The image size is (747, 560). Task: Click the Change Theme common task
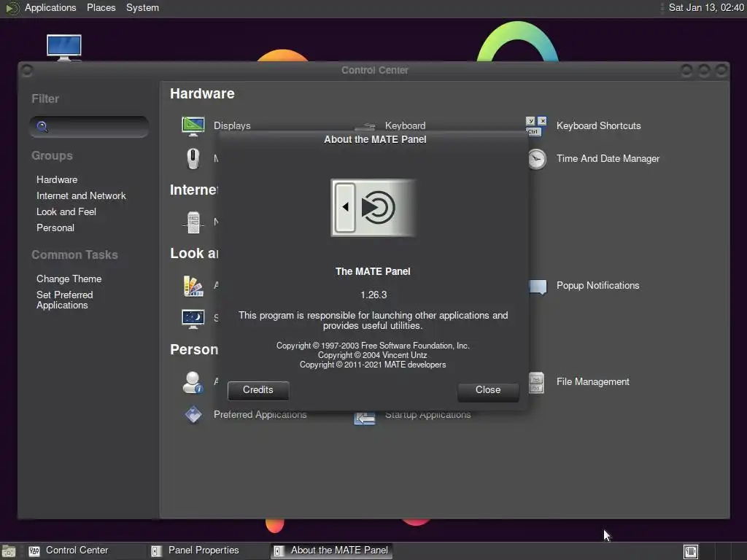pyautogui.click(x=69, y=279)
